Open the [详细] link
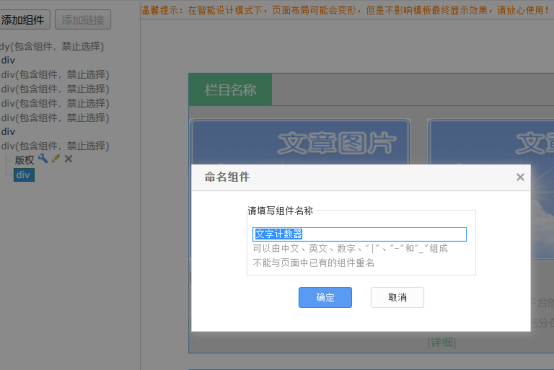554x370 pixels. (x=442, y=342)
